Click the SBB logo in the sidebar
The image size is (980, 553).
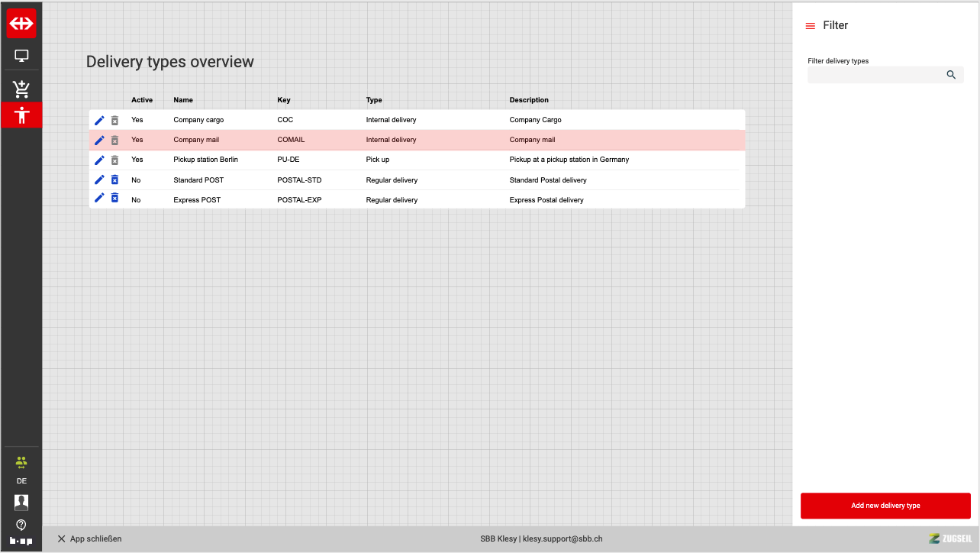[21, 24]
